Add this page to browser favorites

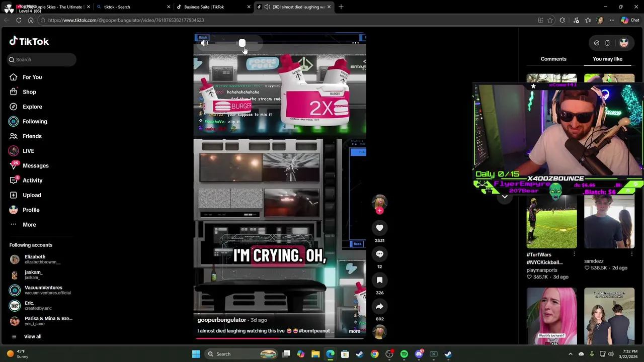pyautogui.click(x=550, y=20)
